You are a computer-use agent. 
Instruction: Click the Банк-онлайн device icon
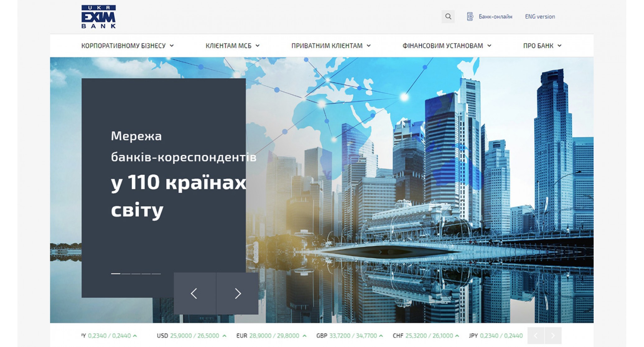pos(470,16)
